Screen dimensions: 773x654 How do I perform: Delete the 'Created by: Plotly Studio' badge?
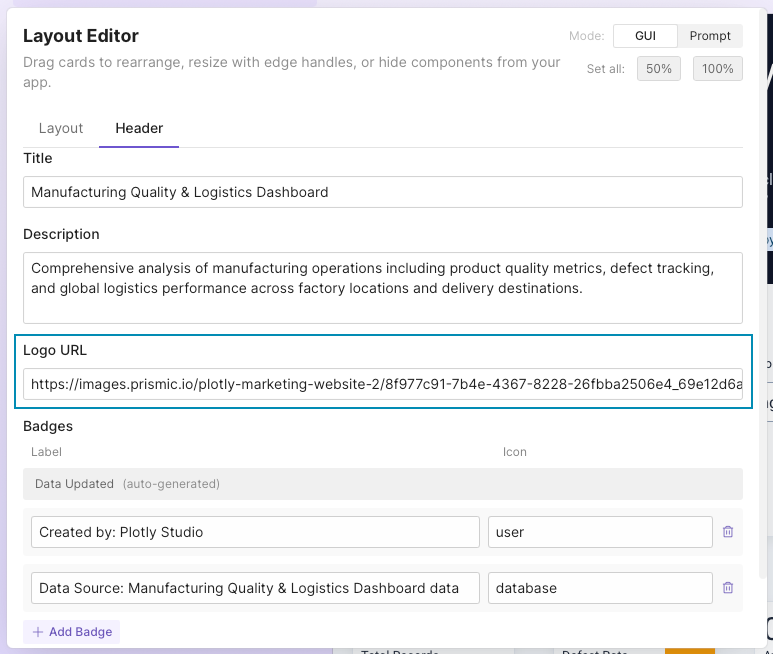point(728,532)
